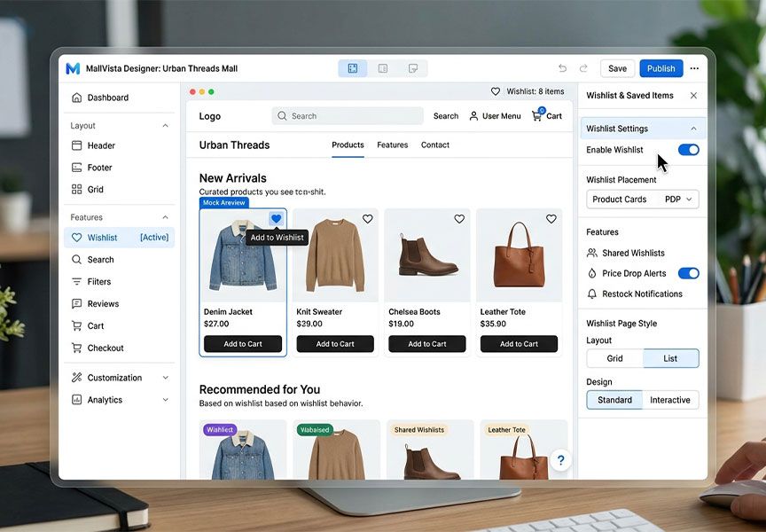The height and width of the screenshot is (532, 766).
Task: Close the Wishlist & Saved Items panel
Action: pyautogui.click(x=693, y=96)
